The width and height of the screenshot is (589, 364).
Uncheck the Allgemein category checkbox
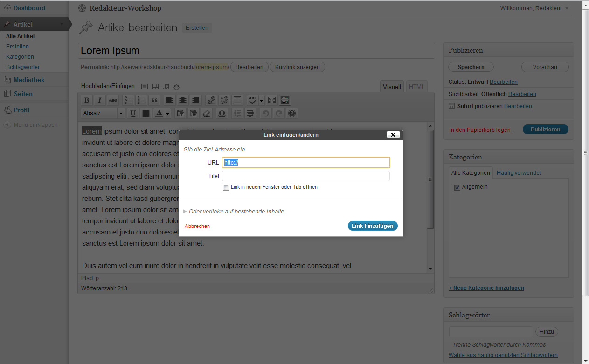pyautogui.click(x=457, y=187)
